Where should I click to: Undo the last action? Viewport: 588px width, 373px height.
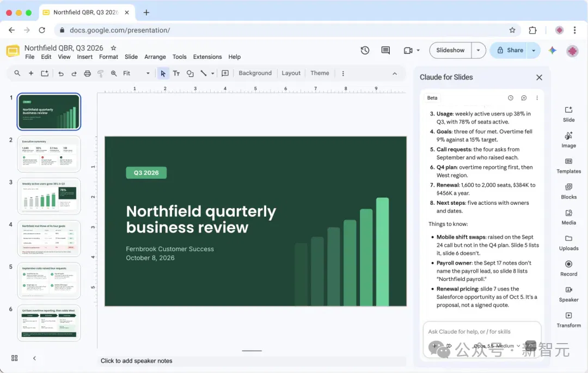point(61,74)
